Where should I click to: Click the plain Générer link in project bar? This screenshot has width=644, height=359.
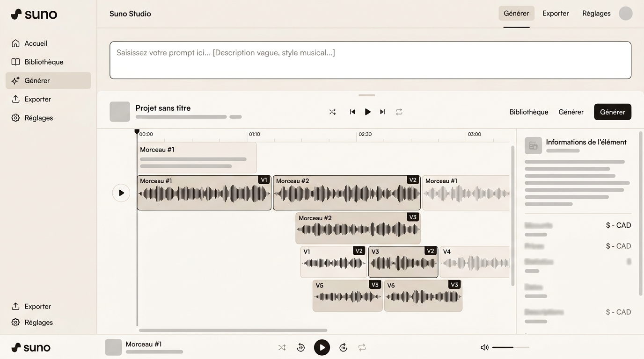coord(571,112)
